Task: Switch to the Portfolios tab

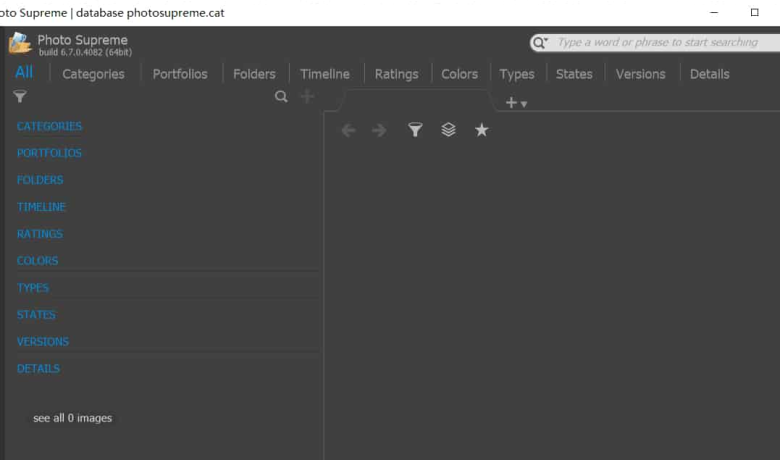Action: tap(180, 74)
